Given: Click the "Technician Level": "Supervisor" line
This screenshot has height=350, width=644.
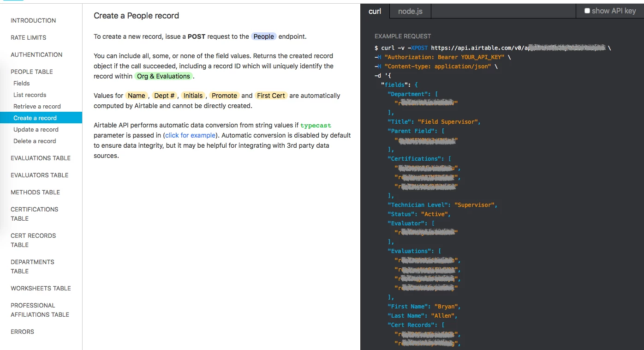Looking at the screenshot, I should point(442,205).
